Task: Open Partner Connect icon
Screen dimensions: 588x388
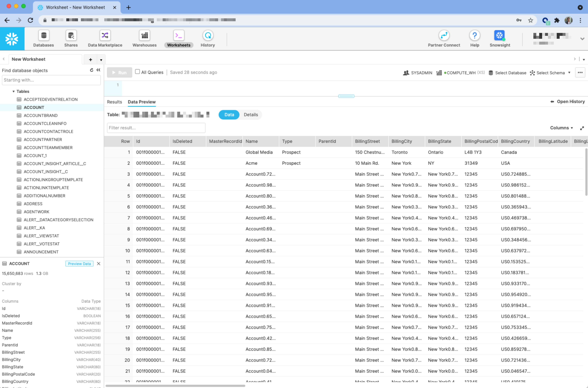Action: coord(444,36)
